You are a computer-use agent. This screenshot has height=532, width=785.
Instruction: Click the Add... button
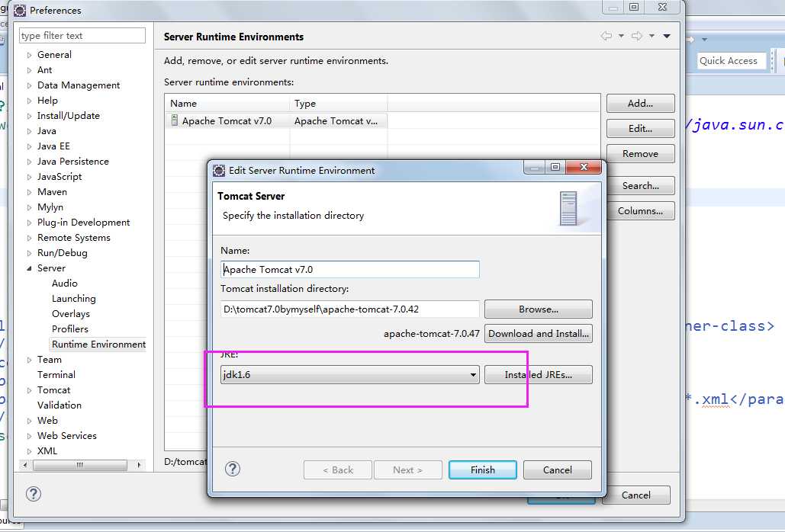coord(640,104)
